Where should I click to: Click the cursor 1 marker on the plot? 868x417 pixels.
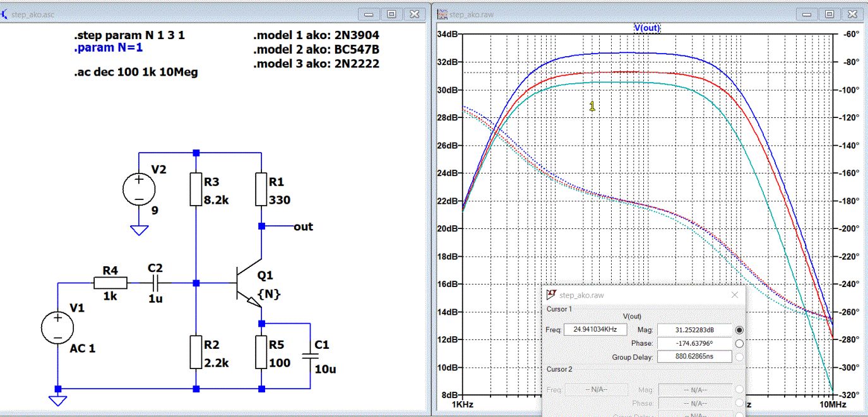(592, 106)
